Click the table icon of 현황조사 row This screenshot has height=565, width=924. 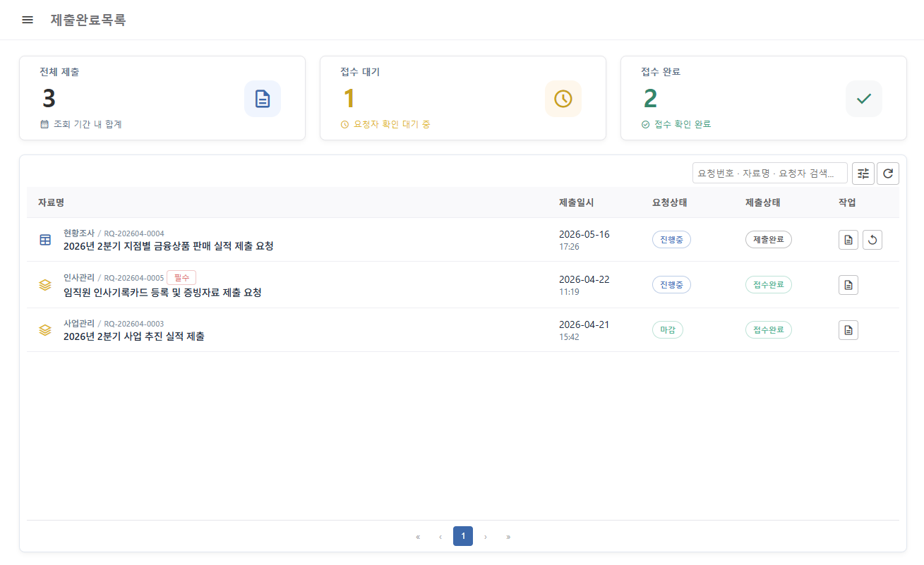(x=45, y=240)
